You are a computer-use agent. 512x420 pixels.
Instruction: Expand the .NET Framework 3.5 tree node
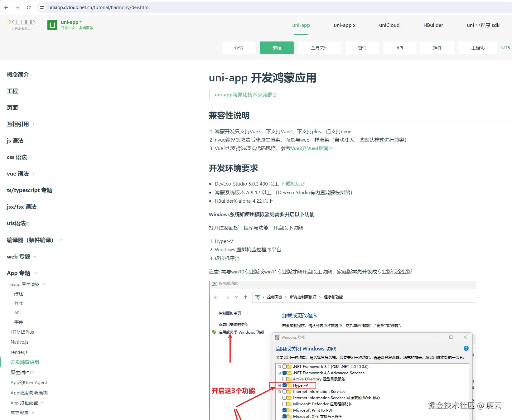tap(279, 367)
